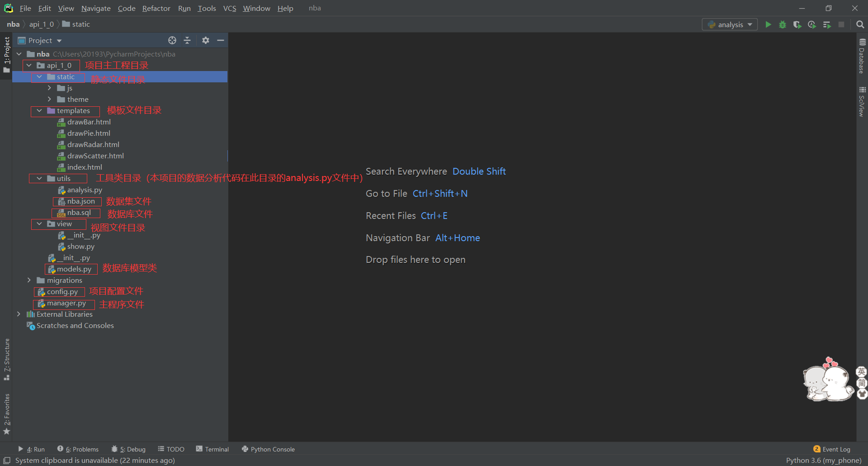Image resolution: width=868 pixels, height=466 pixels.
Task: Select drawScatter.html file
Action: 91,156
